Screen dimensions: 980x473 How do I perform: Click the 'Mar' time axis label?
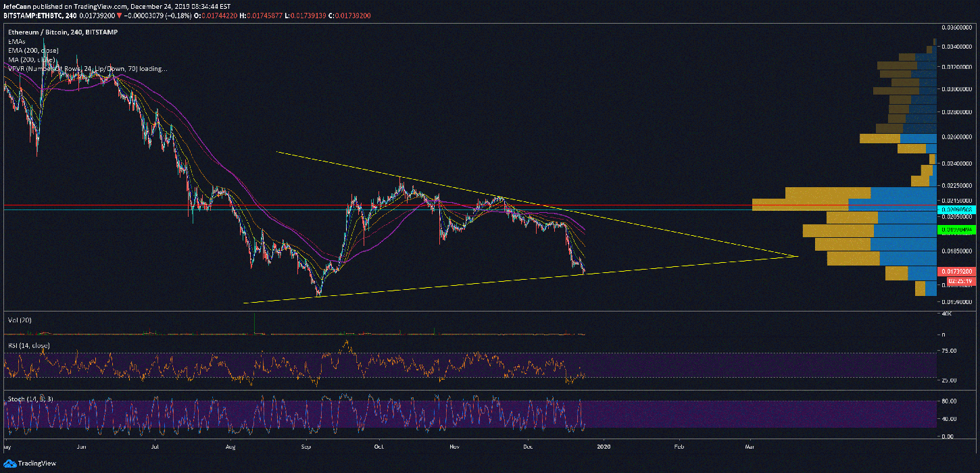pyautogui.click(x=748, y=447)
